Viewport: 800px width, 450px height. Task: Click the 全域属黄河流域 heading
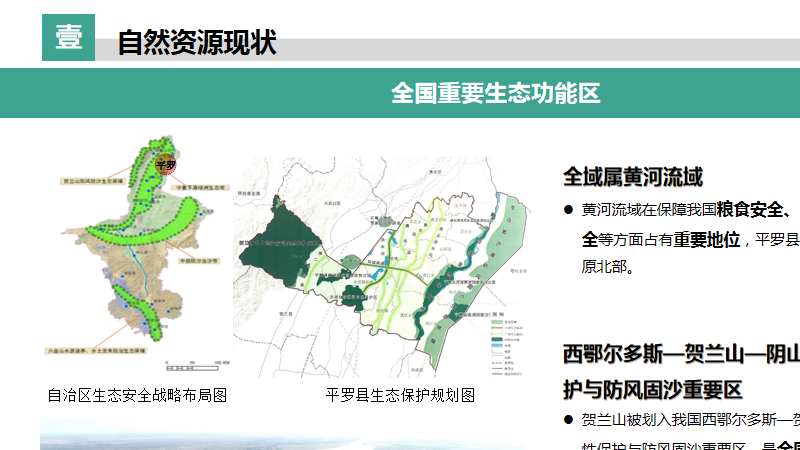632,177
